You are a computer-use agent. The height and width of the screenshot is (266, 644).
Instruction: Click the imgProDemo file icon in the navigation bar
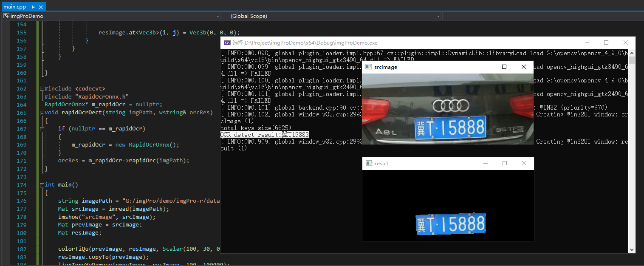[6, 15]
